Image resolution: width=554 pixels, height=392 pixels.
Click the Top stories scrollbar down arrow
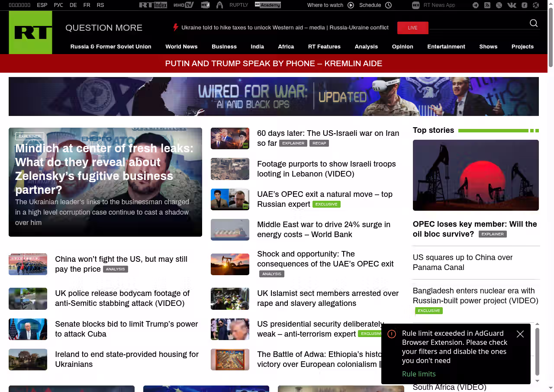point(538,381)
